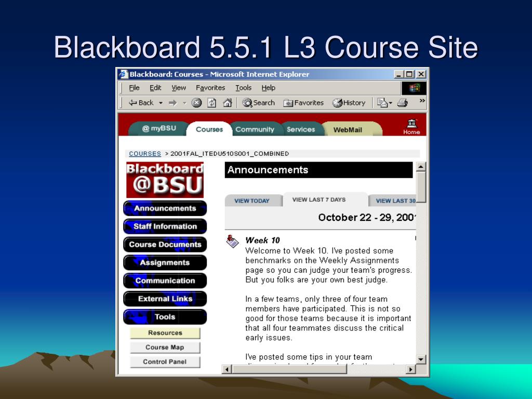Switch to the @ myBSU tab

click(x=159, y=129)
